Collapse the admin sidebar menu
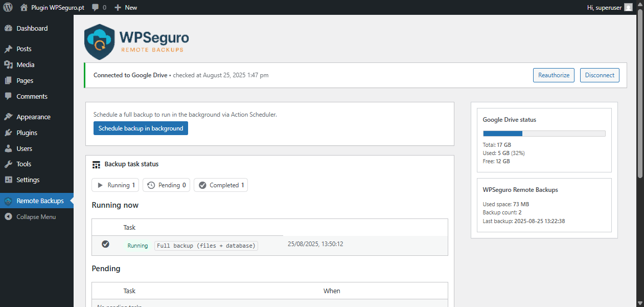 click(36, 217)
